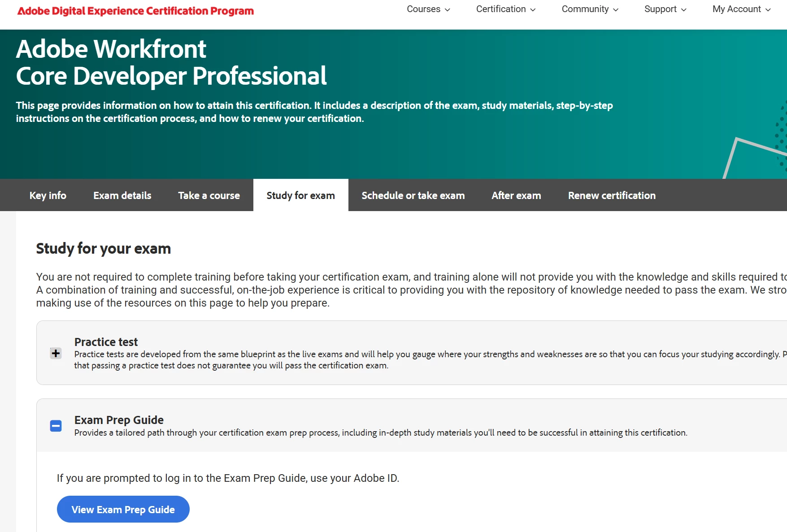The width and height of the screenshot is (787, 532).
Task: Open the Certification dropdown menu
Action: coord(506,9)
